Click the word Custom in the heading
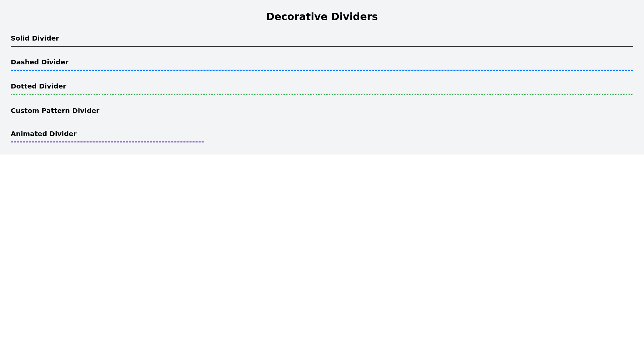The height and width of the screenshot is (362, 644). [25, 111]
